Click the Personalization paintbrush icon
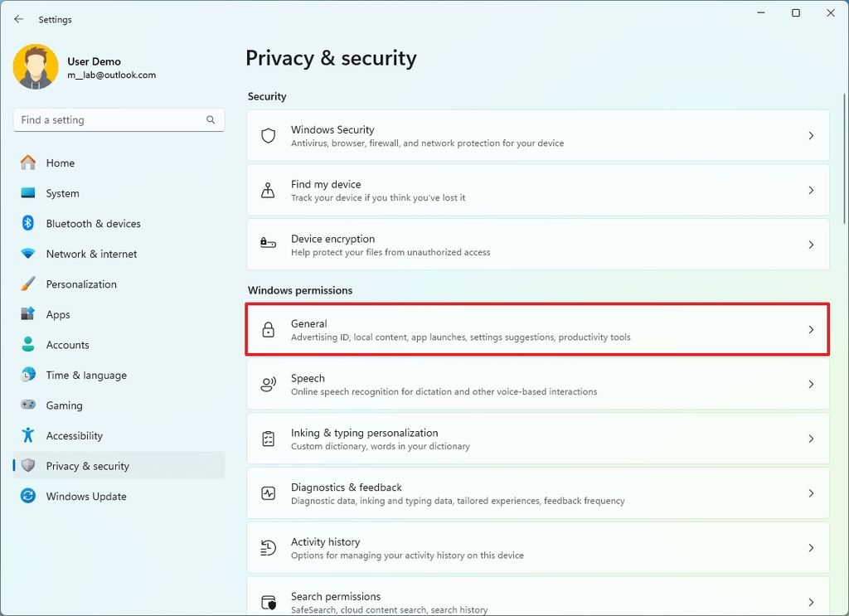The width and height of the screenshot is (849, 616). tap(28, 284)
